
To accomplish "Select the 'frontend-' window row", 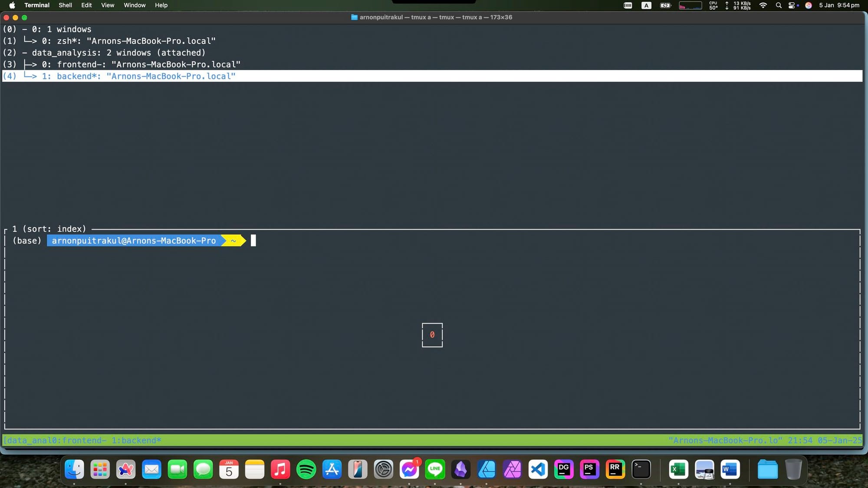I will [432, 64].
